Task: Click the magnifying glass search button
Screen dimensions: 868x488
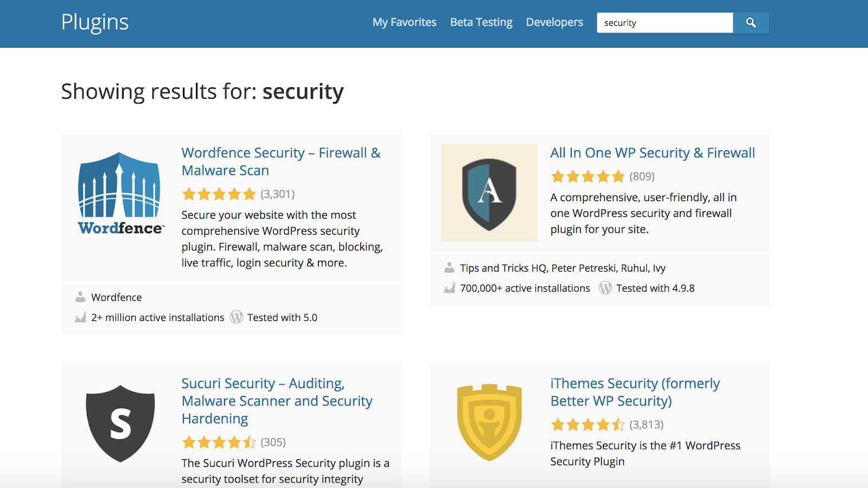Action: click(751, 23)
